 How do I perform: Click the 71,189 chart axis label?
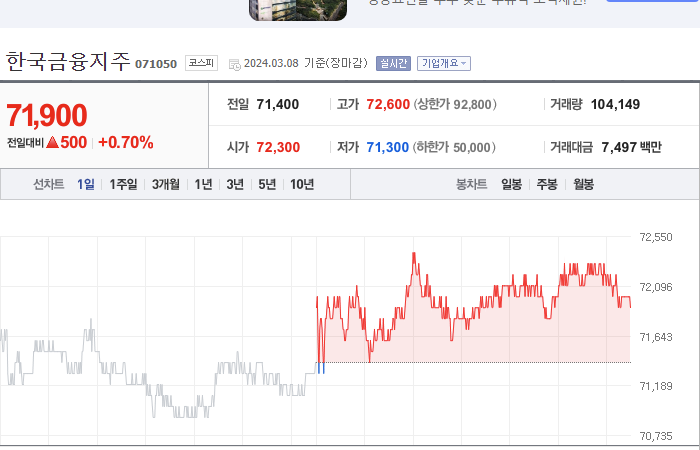[x=656, y=386]
